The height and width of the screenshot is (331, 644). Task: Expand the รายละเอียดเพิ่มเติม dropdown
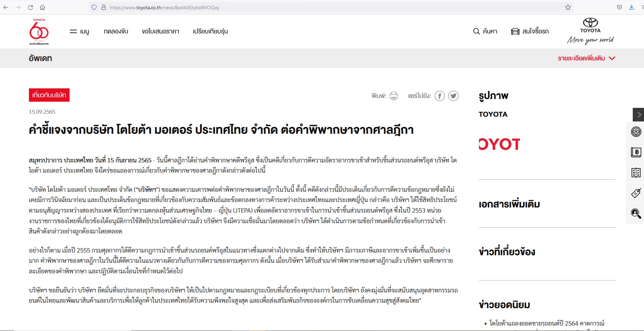[x=586, y=58]
